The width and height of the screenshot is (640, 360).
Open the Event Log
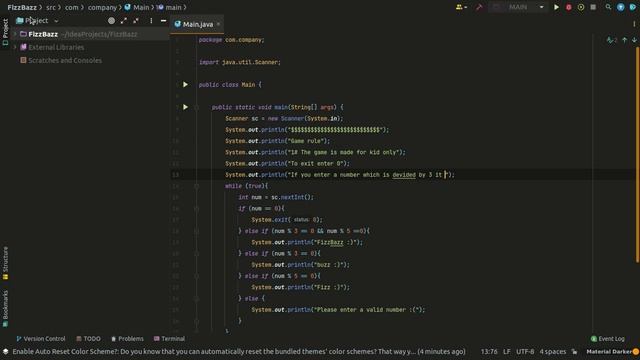pyautogui.click(x=607, y=338)
